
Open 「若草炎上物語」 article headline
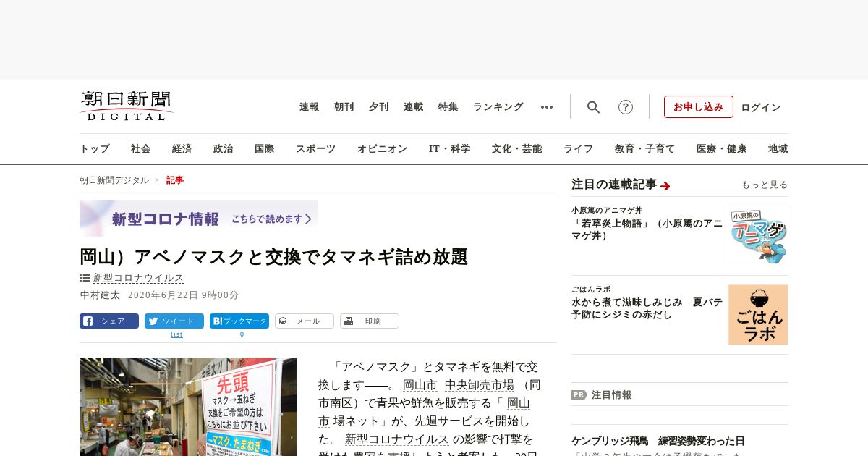click(x=647, y=229)
